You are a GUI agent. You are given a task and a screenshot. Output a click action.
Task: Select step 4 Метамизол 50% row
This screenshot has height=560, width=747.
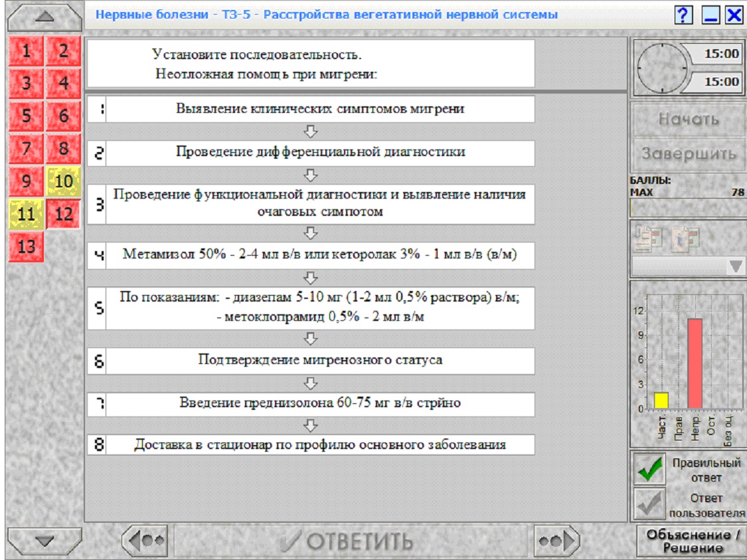311,256
